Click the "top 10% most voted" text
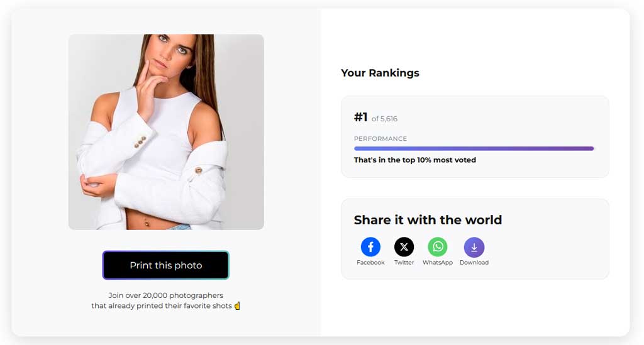Viewport: 644px width, 345px height. tap(414, 160)
